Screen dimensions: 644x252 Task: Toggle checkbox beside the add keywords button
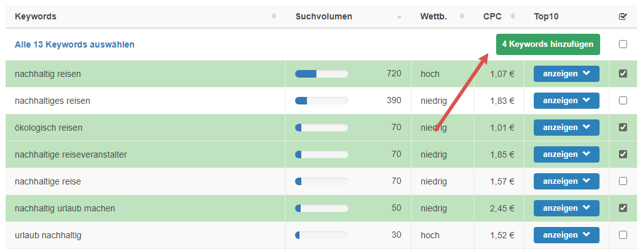[623, 44]
